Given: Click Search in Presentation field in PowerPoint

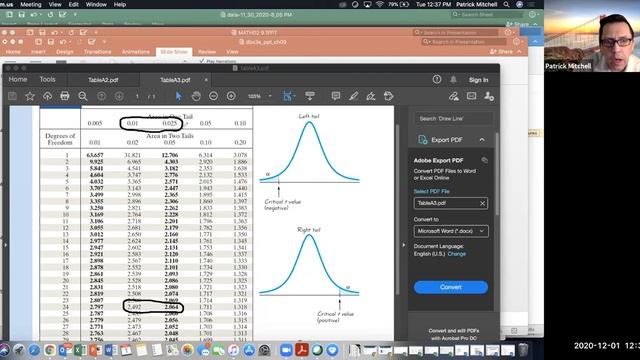Looking at the screenshot, I should click(465, 42).
